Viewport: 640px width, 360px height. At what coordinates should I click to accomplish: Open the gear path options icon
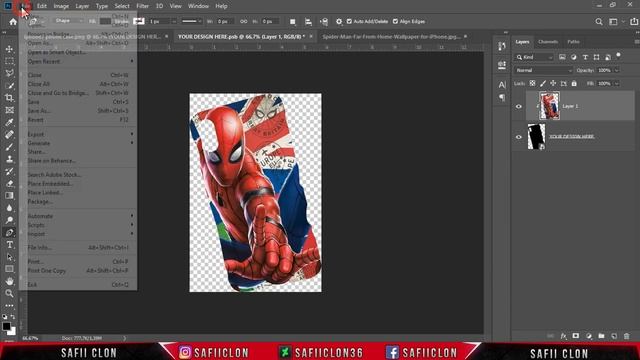coord(339,22)
